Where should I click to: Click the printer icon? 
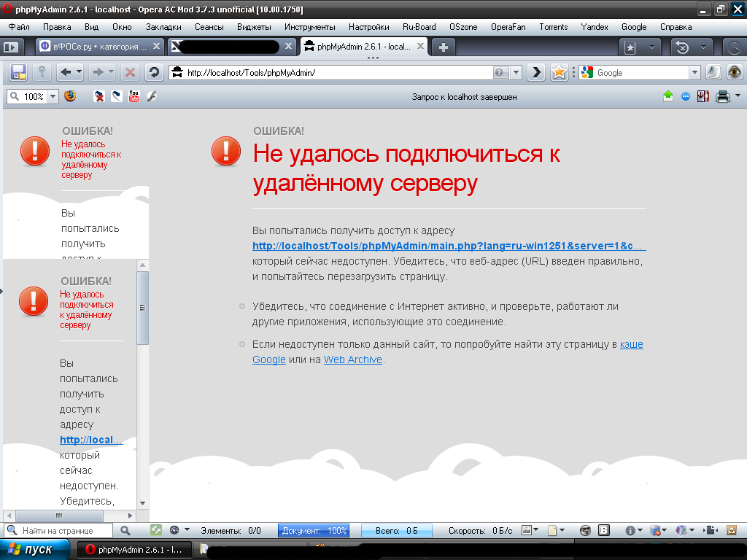click(722, 96)
